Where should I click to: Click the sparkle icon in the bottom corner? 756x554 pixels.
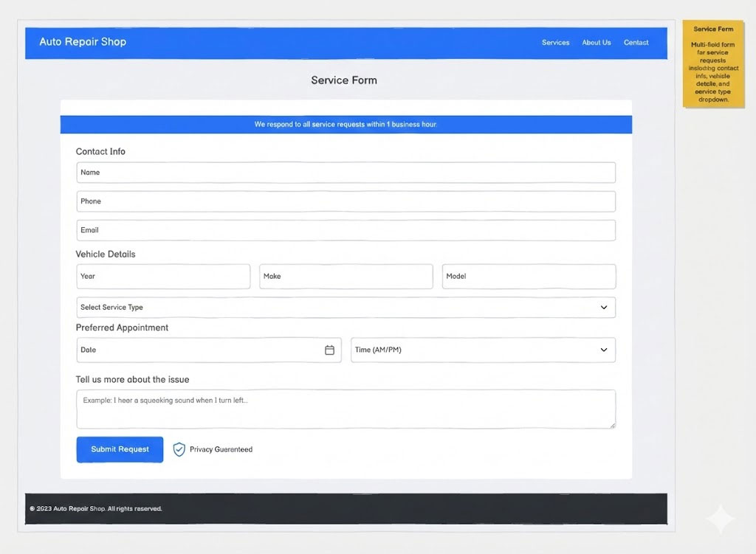click(720, 519)
